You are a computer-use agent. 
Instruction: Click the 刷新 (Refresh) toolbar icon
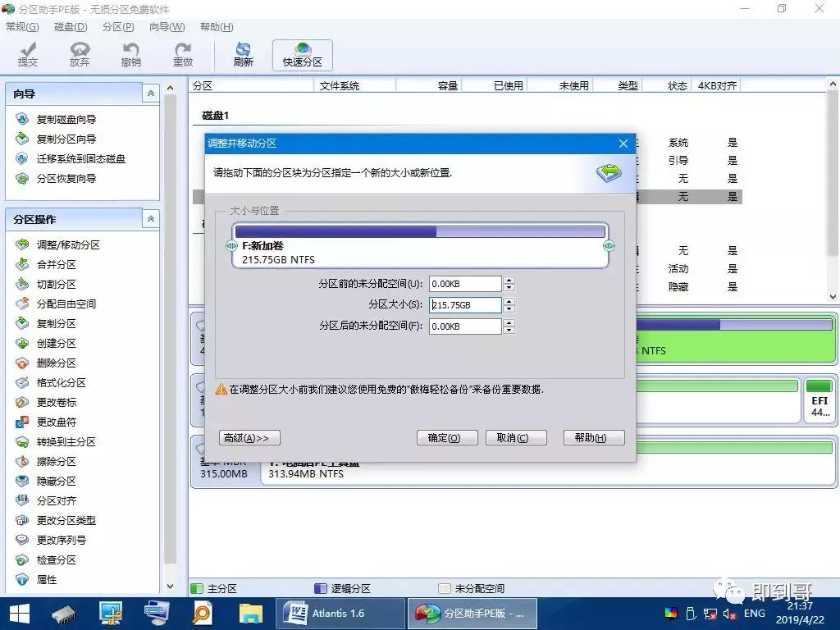243,54
